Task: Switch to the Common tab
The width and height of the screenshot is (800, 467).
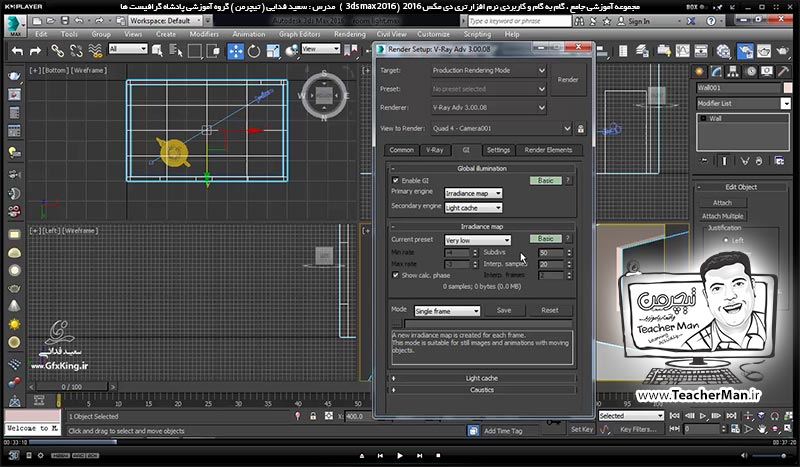Action: [x=402, y=150]
